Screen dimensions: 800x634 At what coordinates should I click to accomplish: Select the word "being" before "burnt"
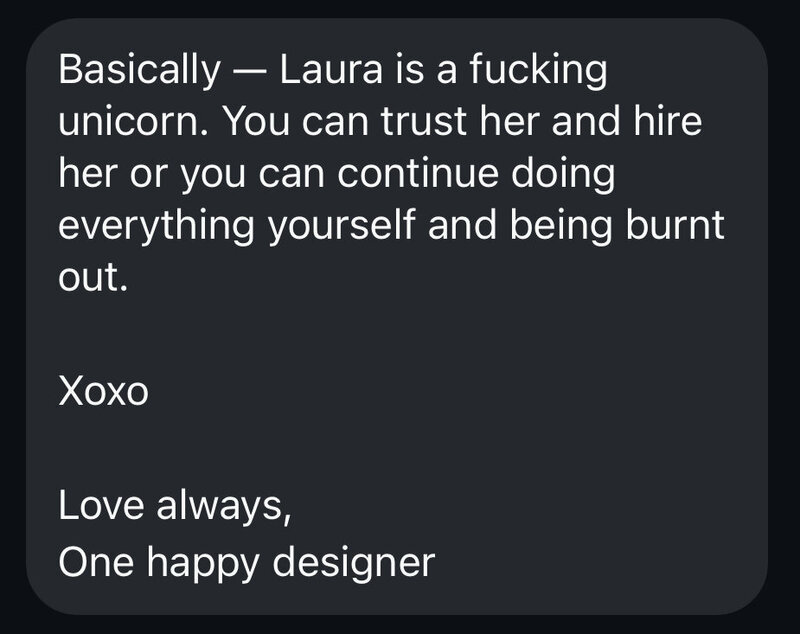(560, 226)
